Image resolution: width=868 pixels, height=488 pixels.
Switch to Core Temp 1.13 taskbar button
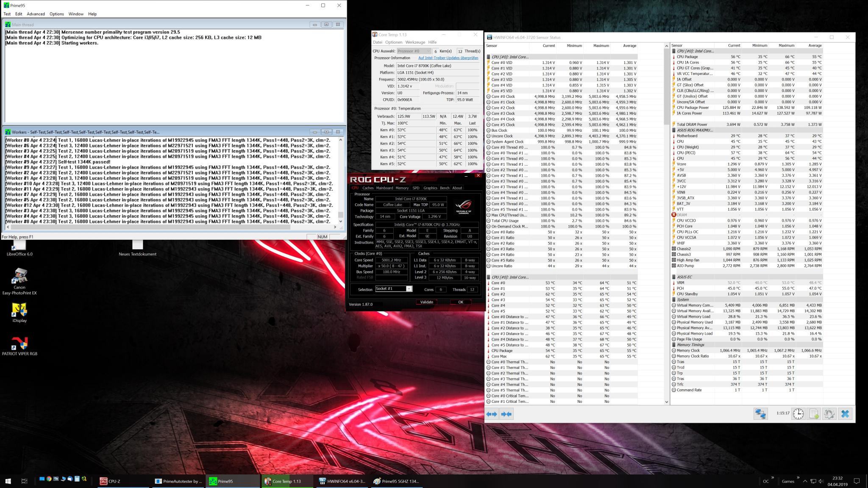[288, 481]
